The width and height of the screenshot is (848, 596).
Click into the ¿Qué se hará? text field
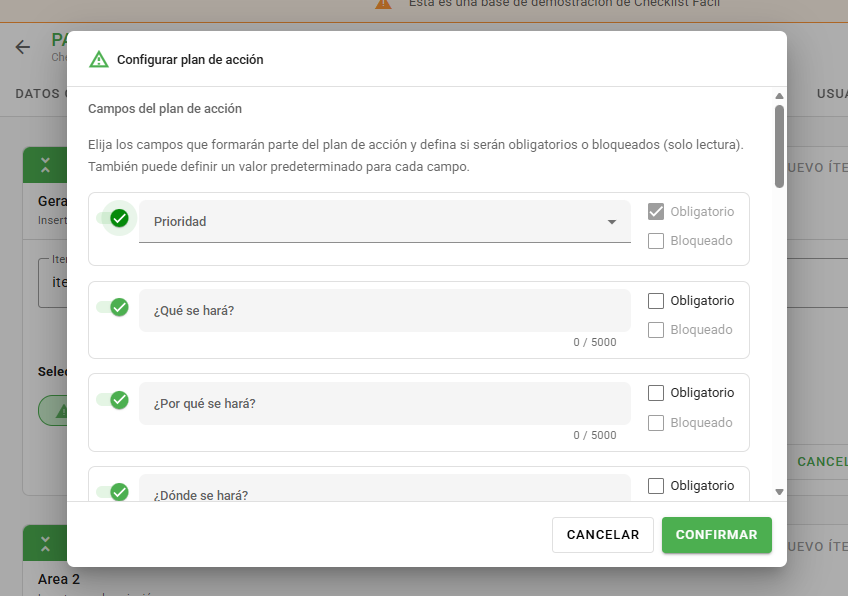click(x=385, y=310)
